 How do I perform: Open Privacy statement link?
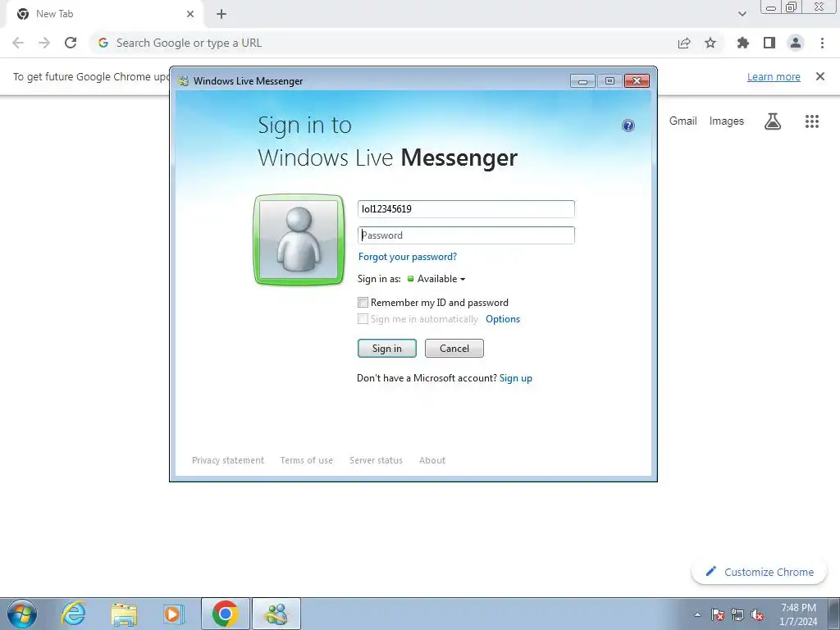[x=228, y=460]
